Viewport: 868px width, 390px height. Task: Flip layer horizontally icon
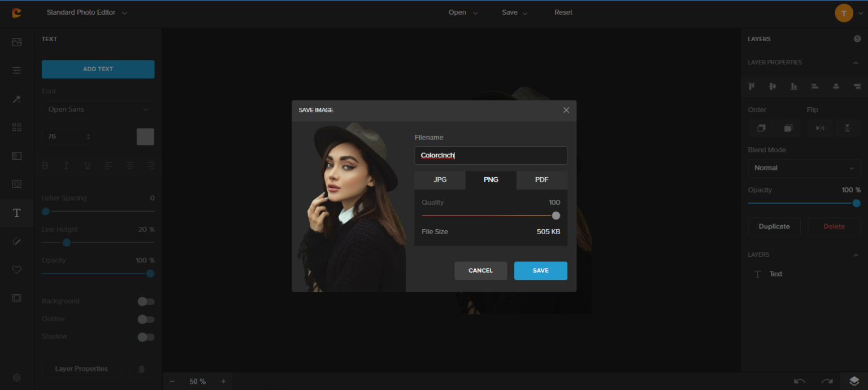click(820, 128)
